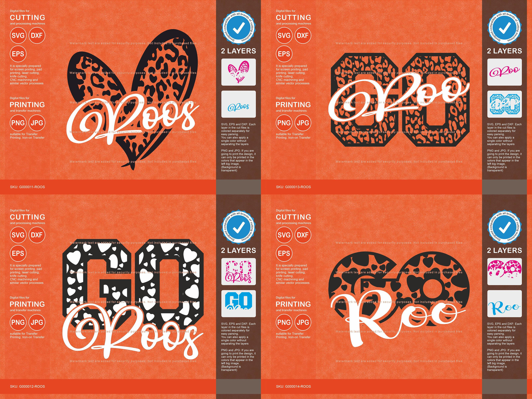
Task: Click the PNG icon under PRINTING section
Action: 18,123
